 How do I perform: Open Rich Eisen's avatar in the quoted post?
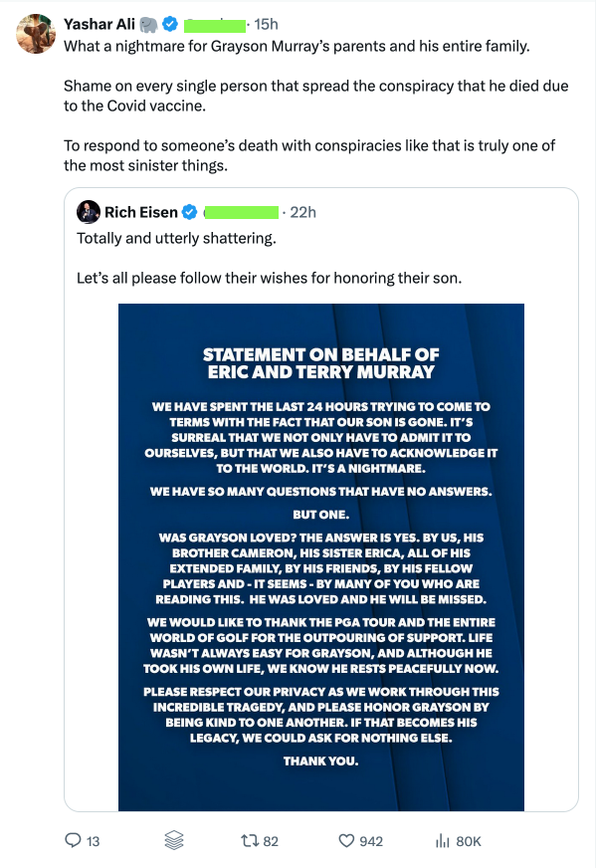[90, 211]
